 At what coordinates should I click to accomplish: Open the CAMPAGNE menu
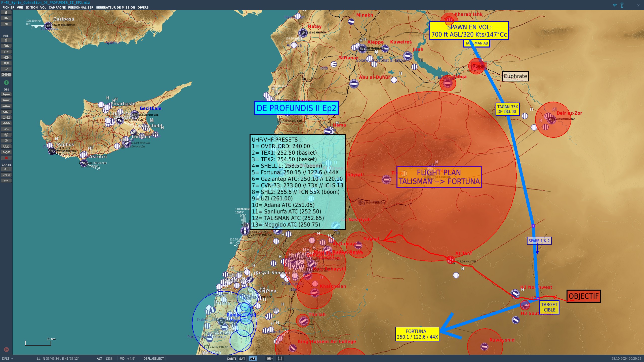[x=57, y=8]
